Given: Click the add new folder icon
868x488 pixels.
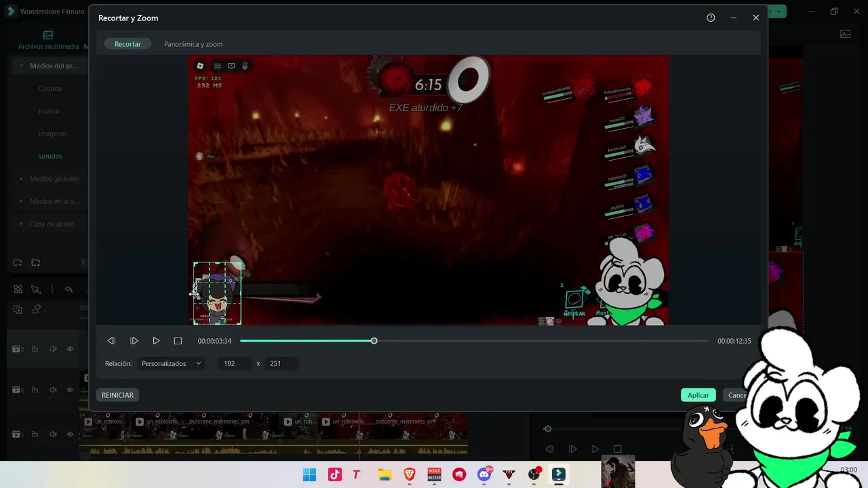Looking at the screenshot, I should 18,262.
